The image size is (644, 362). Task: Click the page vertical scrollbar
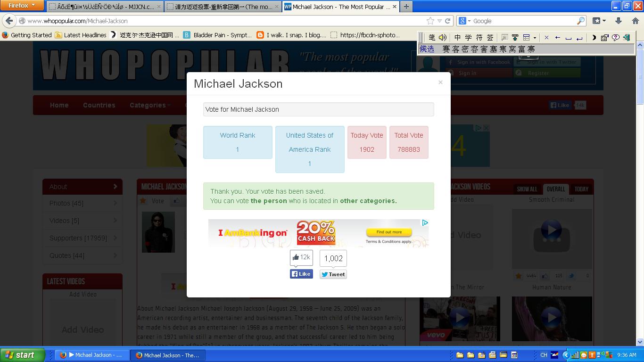click(640, 189)
